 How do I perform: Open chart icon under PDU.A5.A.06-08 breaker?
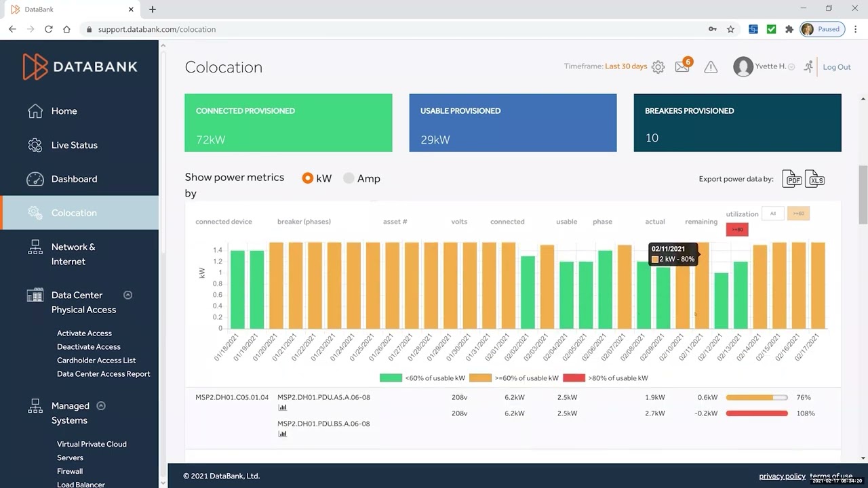[282, 407]
